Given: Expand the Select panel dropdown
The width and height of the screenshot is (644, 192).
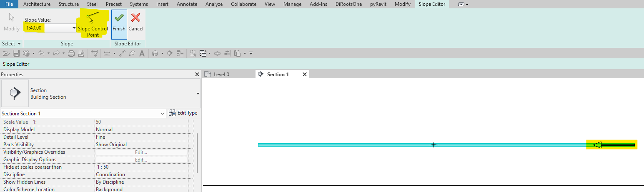Looking at the screenshot, I should pyautogui.click(x=19, y=44).
